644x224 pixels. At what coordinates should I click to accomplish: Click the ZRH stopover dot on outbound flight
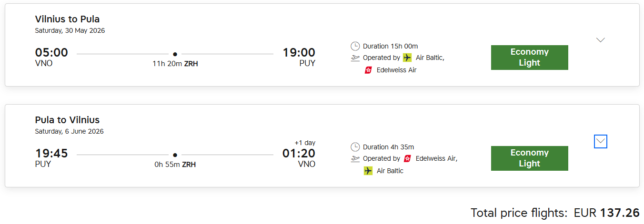click(x=175, y=54)
